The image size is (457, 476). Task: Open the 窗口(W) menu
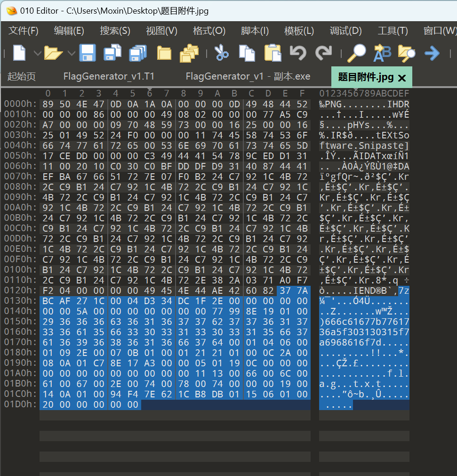click(x=440, y=31)
